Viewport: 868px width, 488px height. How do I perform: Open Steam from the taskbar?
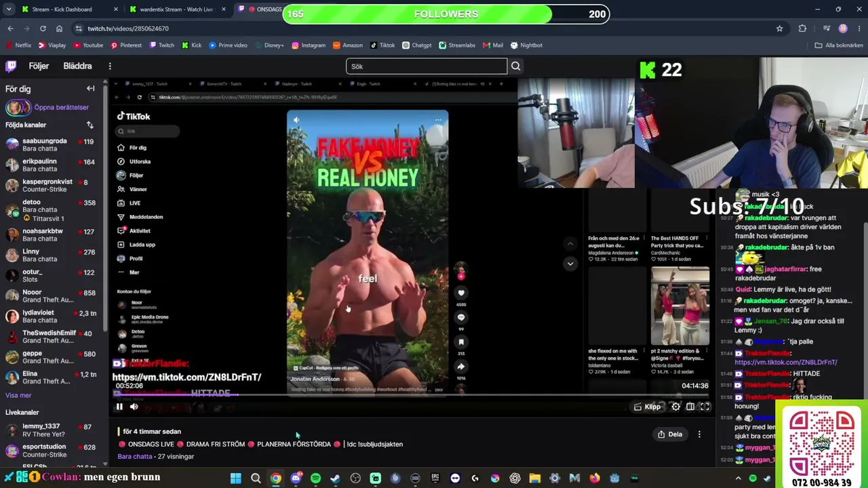[x=336, y=479]
